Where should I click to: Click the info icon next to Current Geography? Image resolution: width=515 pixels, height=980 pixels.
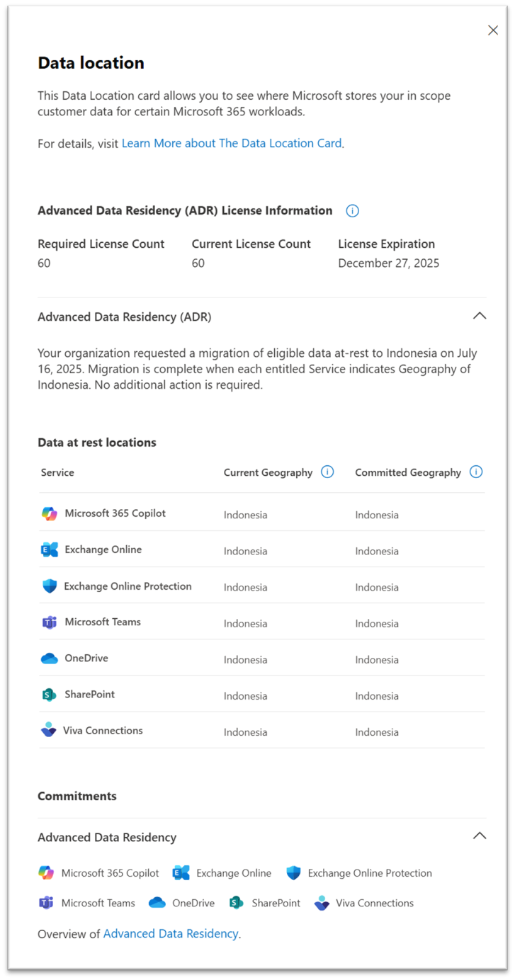point(327,472)
